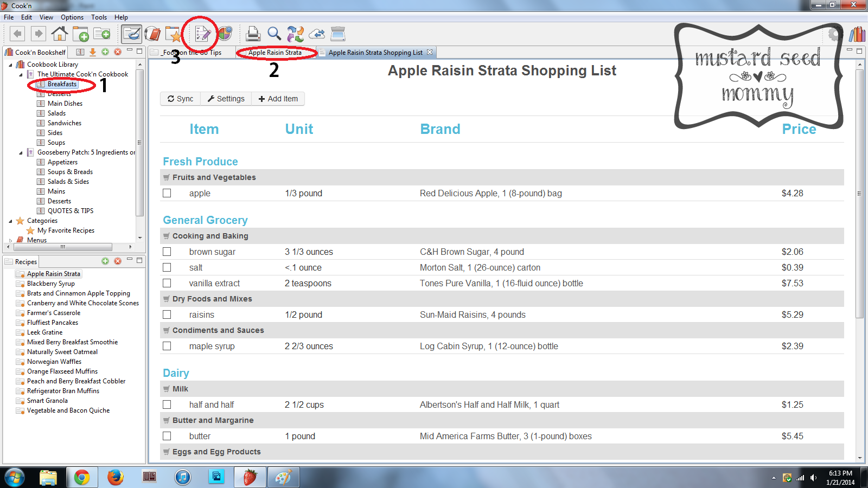Click the Settings button
868x488 pixels.
pos(226,99)
